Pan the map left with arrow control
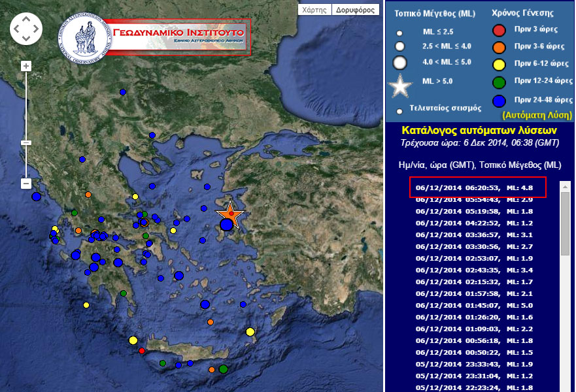 point(17,28)
